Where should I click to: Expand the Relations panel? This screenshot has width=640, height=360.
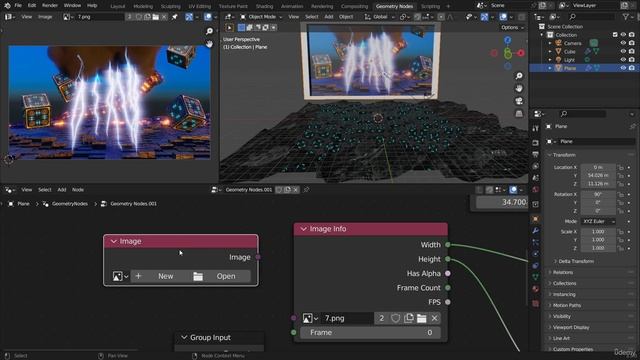click(x=562, y=272)
